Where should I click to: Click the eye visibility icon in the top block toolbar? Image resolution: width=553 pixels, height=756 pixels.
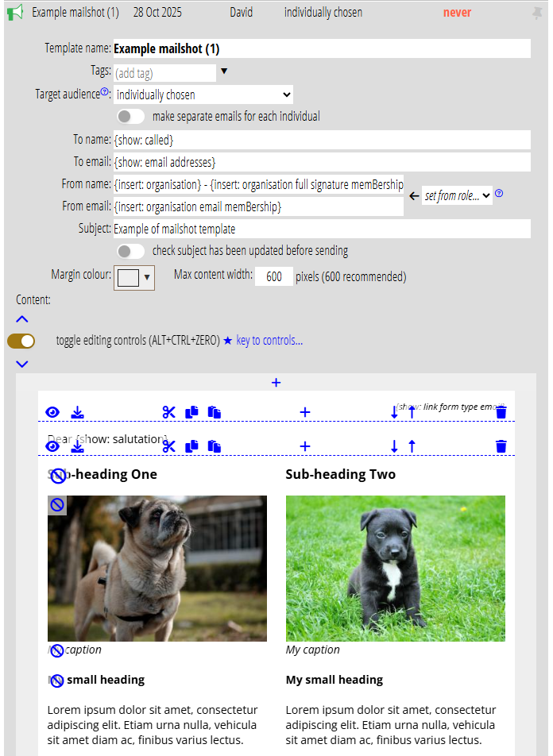[x=52, y=412]
